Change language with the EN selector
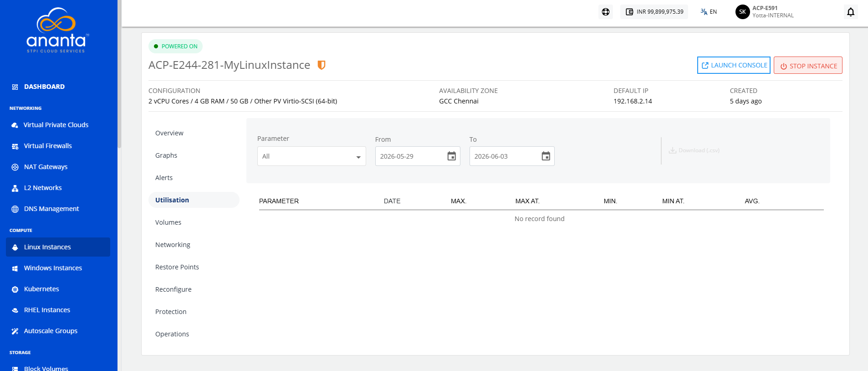The width and height of the screenshot is (868, 371). coord(709,12)
